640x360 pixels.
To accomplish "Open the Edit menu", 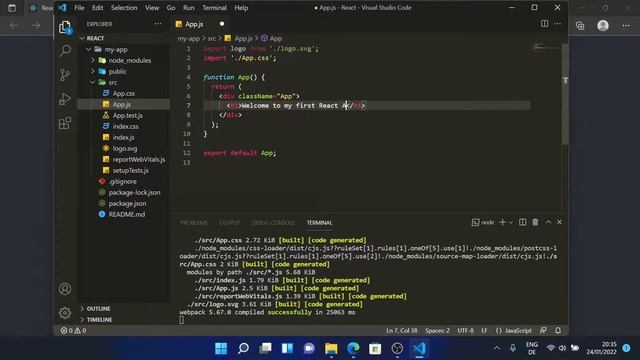I will click(x=97, y=7).
